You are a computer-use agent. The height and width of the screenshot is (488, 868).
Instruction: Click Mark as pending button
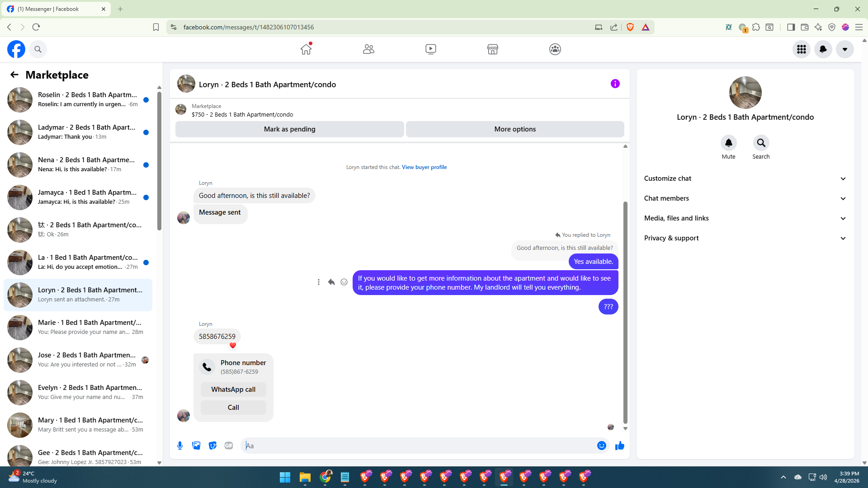pos(289,129)
